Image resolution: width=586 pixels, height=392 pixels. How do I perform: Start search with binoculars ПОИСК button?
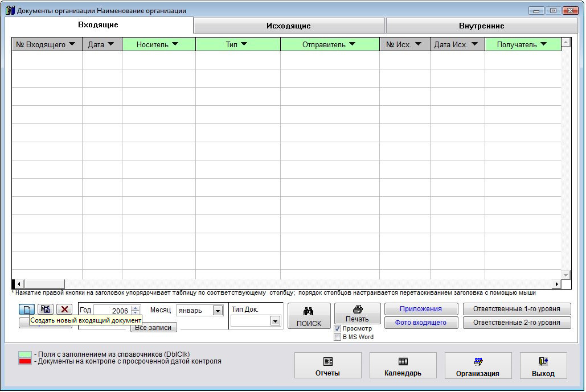(309, 316)
